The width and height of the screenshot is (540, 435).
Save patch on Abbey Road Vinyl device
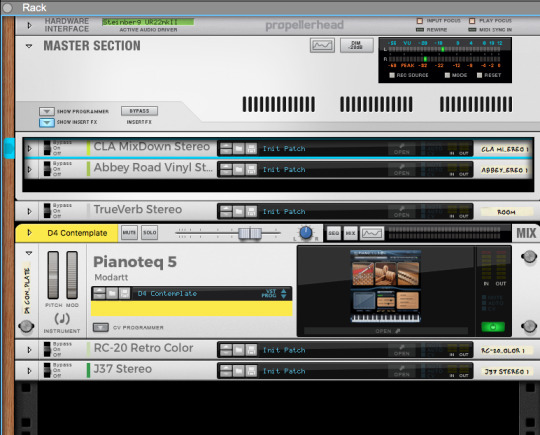(x=251, y=169)
